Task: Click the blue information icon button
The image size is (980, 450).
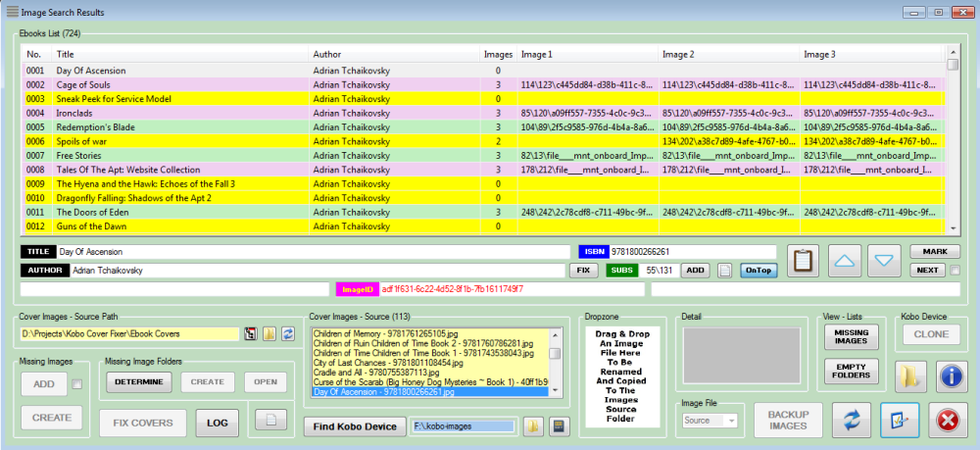Action: pyautogui.click(x=952, y=377)
